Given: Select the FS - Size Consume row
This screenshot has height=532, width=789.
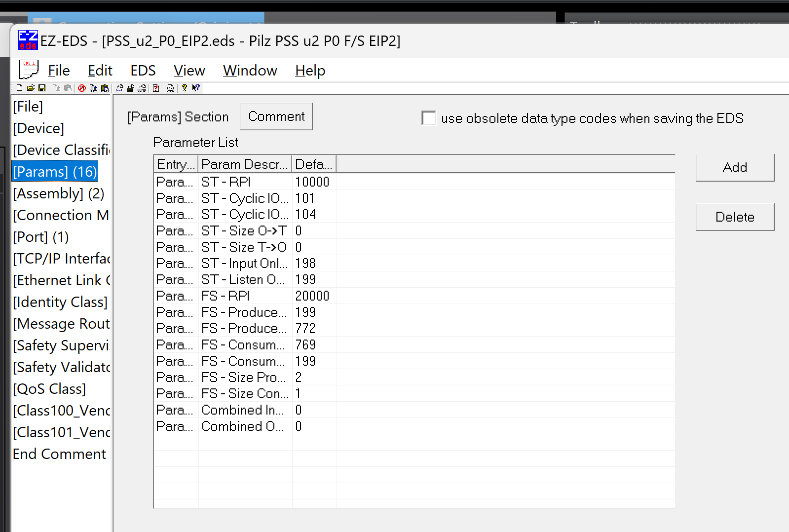Looking at the screenshot, I should click(414, 393).
